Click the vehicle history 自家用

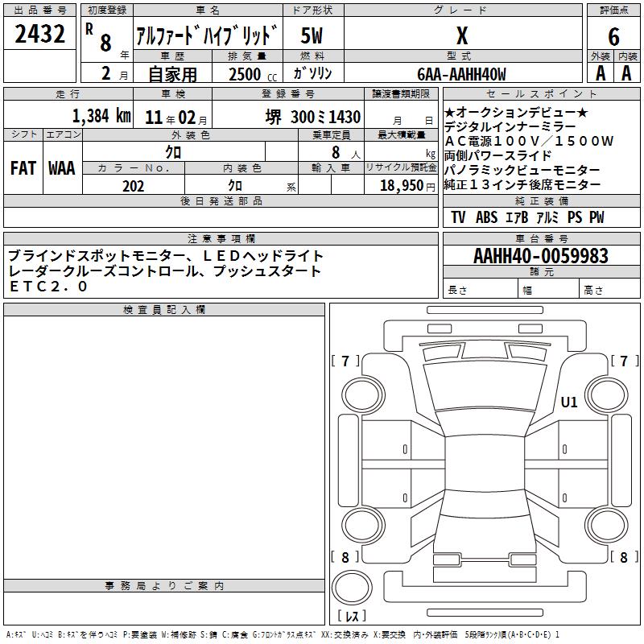point(172,74)
